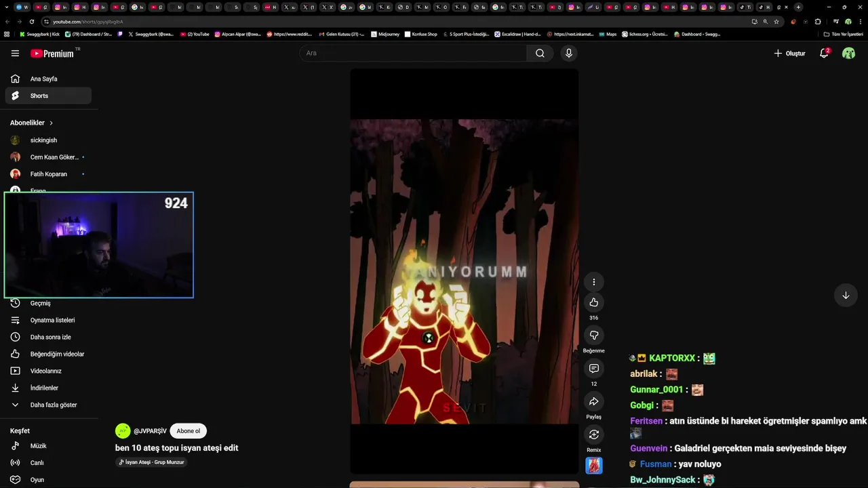Dislike the Short with Beğenme button
The width and height of the screenshot is (868, 488).
594,335
